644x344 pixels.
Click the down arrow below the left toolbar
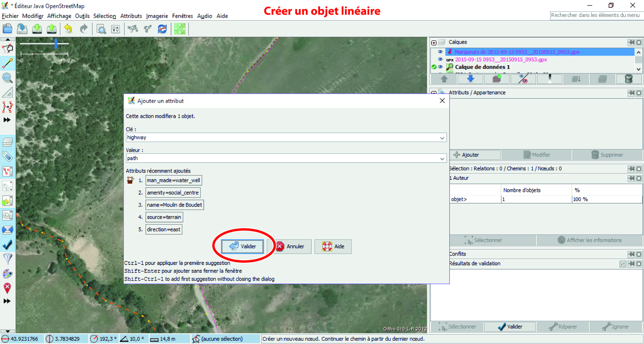[7, 331]
